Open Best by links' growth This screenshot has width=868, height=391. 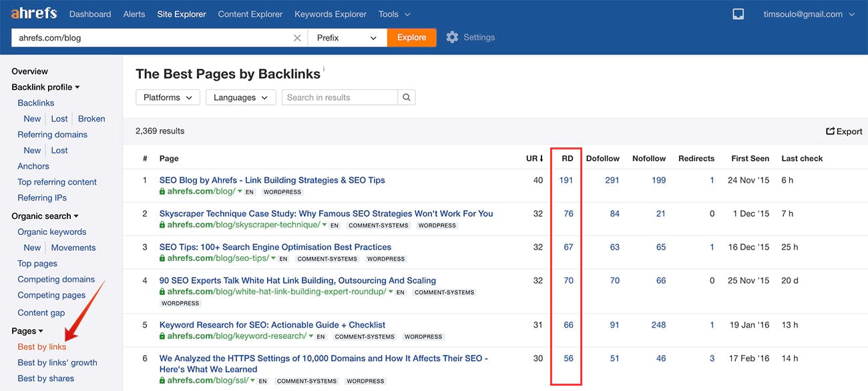[57, 362]
